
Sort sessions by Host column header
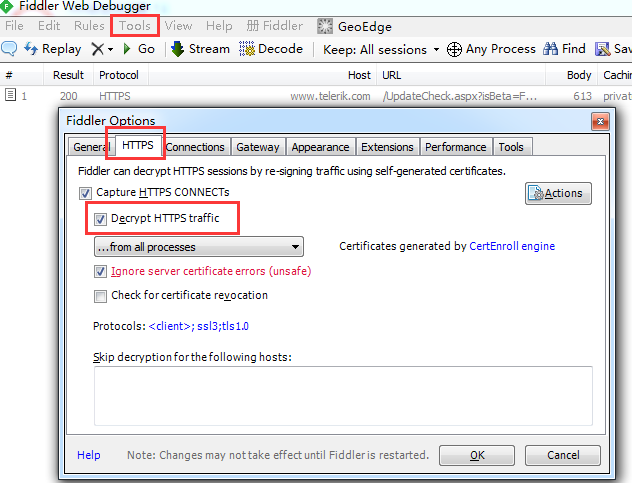click(262, 75)
